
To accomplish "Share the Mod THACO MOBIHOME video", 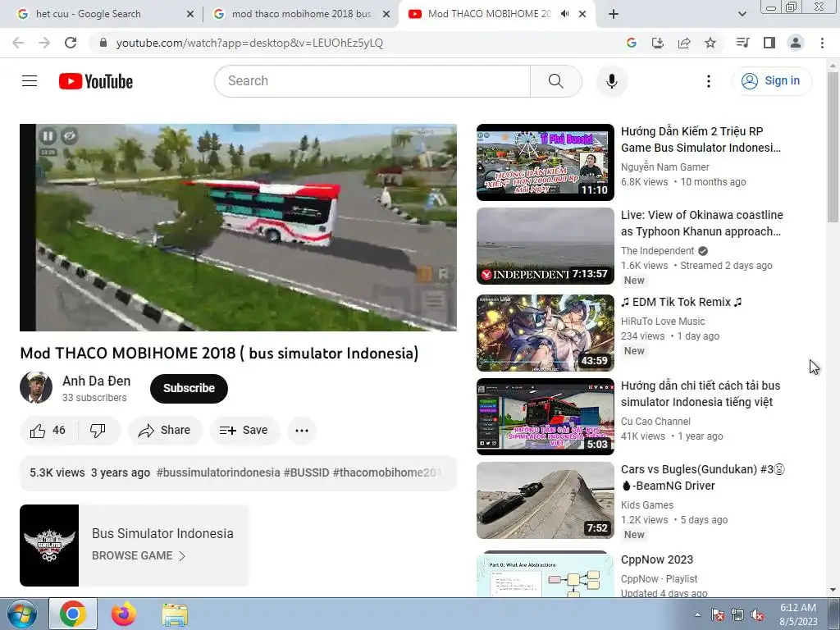I will pos(165,430).
